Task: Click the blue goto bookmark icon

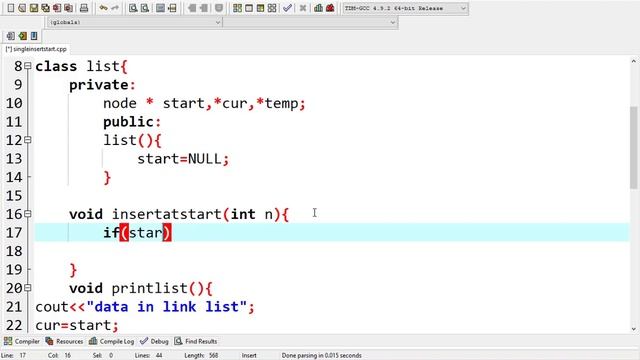Action: pos(34,36)
